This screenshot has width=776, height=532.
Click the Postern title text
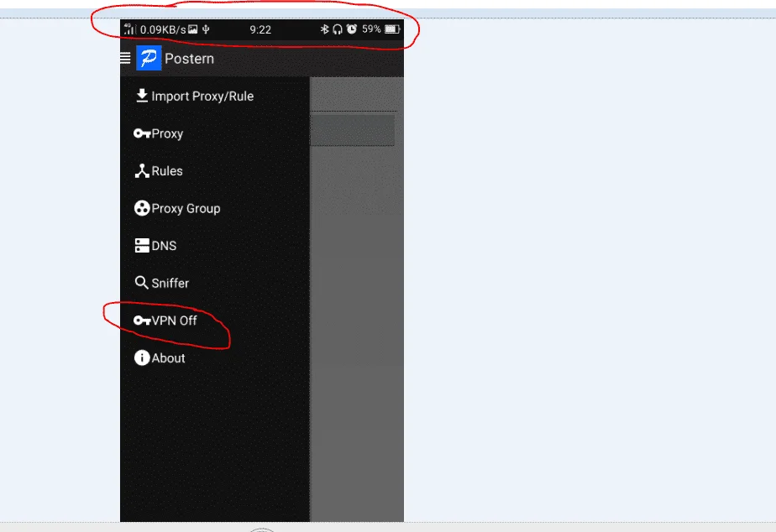[190, 59]
